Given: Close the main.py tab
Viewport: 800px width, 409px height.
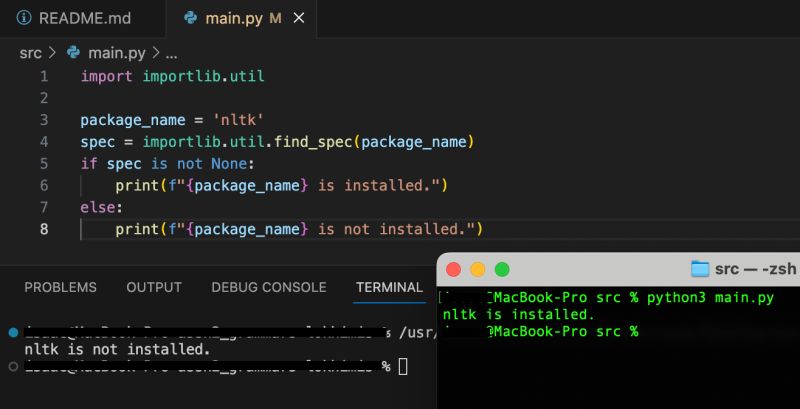Looking at the screenshot, I should point(299,19).
